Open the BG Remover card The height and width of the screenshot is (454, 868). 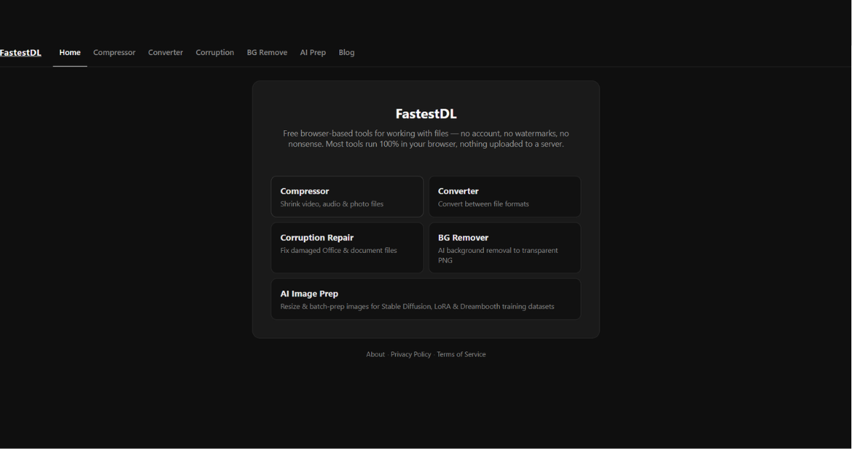coord(505,248)
